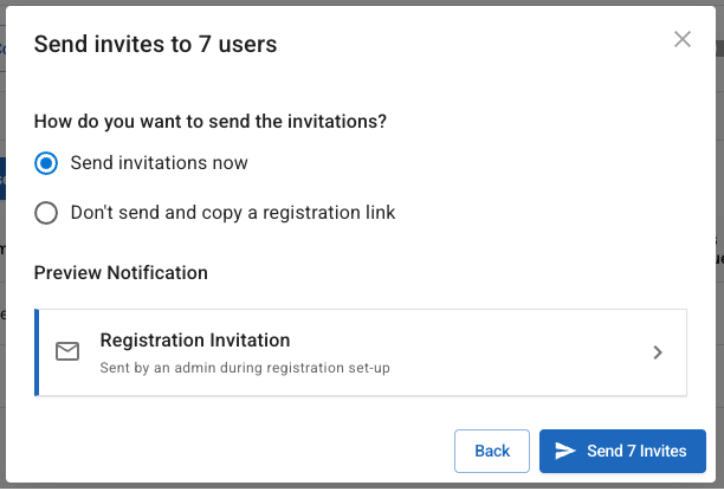Click the 'Preview Notification' heading
The height and width of the screenshot is (489, 724).
(121, 273)
